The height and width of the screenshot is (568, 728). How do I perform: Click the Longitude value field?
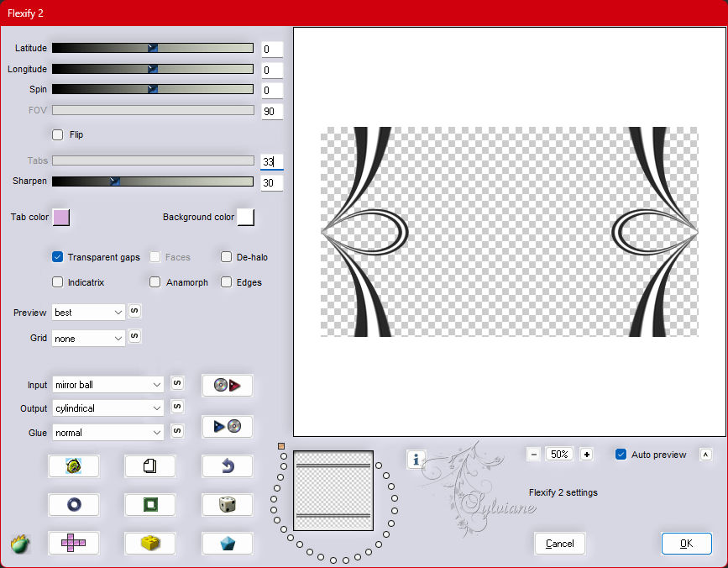click(272, 70)
